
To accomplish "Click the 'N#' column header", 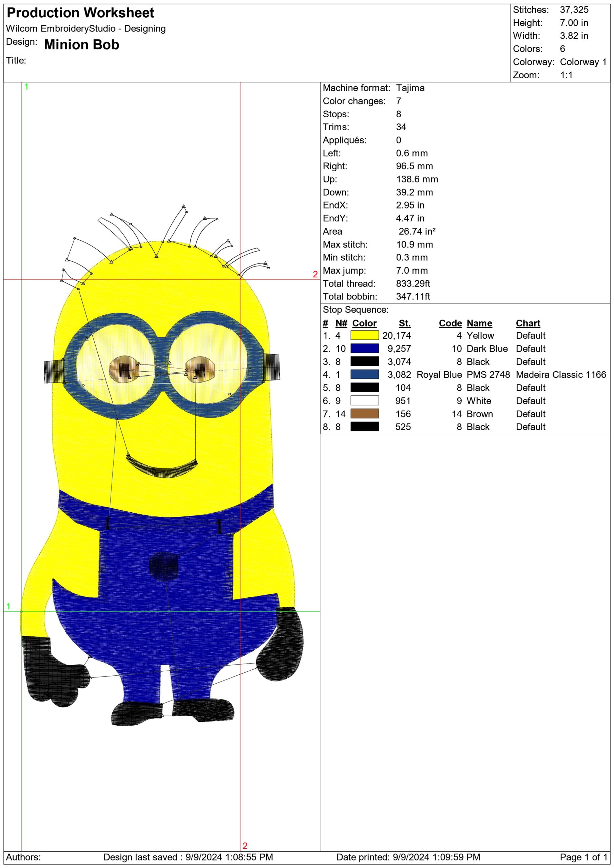I will 341,323.
